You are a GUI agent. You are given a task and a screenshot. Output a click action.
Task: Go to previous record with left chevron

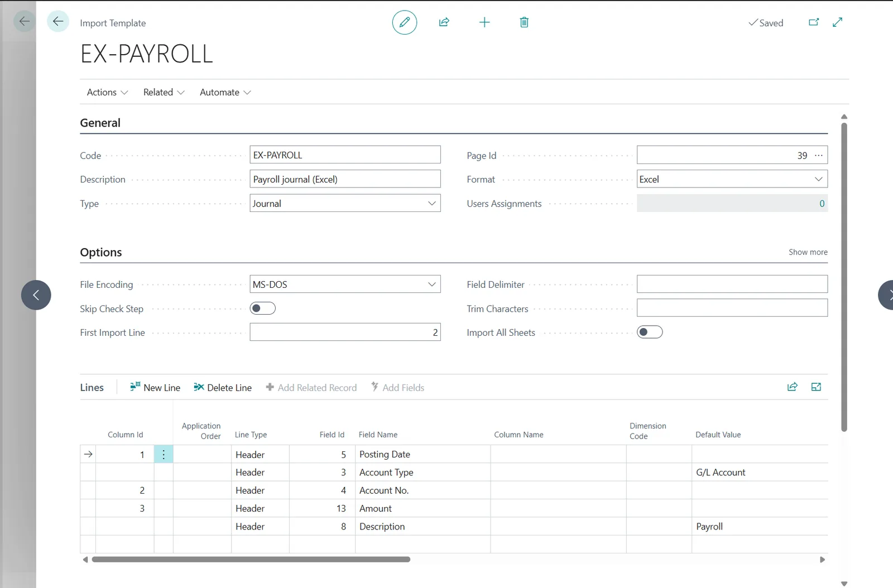(x=36, y=295)
